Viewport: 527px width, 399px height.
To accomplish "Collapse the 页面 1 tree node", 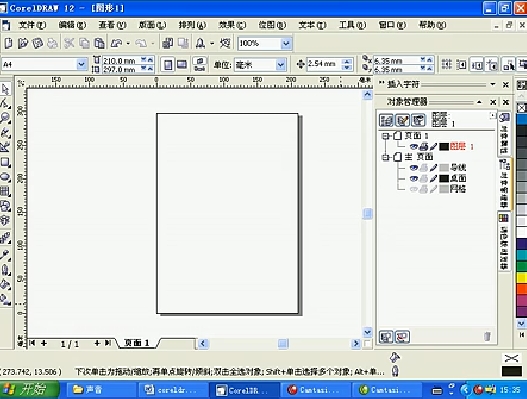I will tap(386, 136).
